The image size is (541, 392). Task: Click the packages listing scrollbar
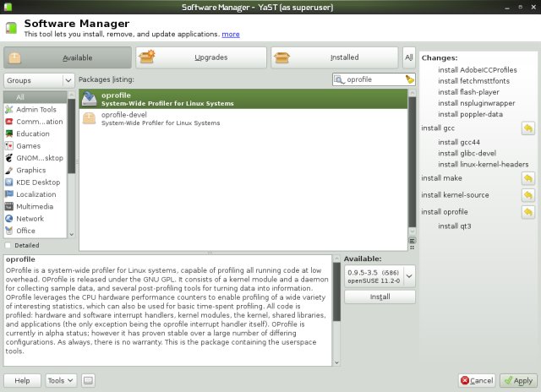point(412,162)
